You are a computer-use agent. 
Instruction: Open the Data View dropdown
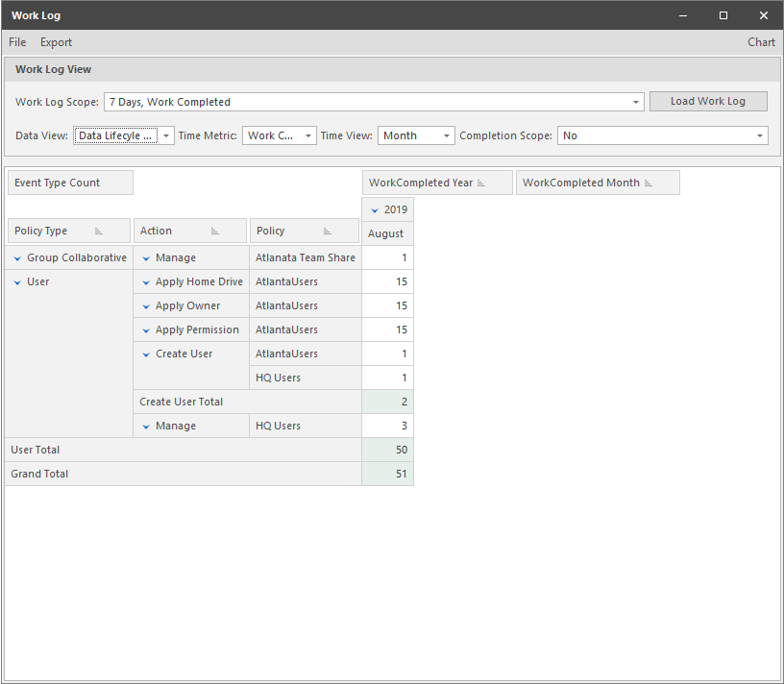point(165,135)
